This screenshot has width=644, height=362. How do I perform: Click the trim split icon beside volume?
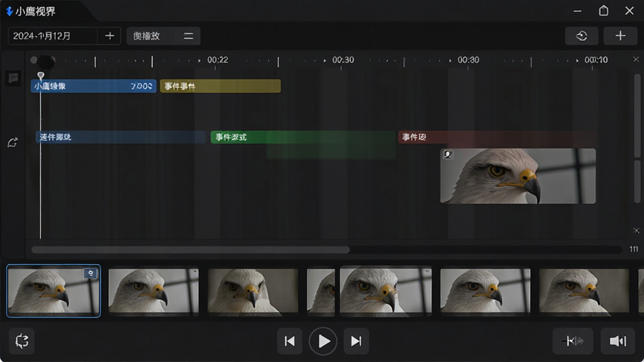click(x=573, y=341)
